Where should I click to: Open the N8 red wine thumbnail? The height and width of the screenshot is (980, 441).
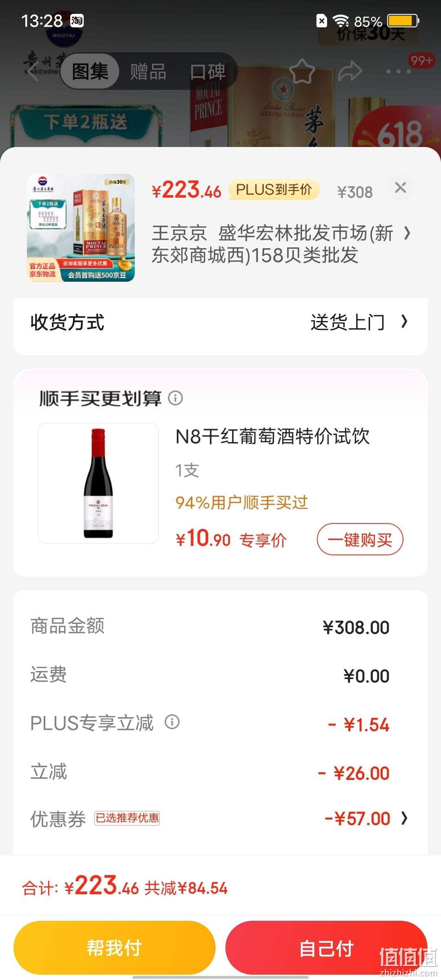tap(98, 483)
